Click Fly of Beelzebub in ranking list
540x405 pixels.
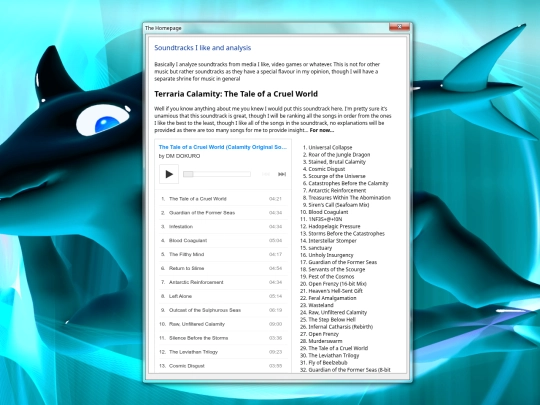328,363
